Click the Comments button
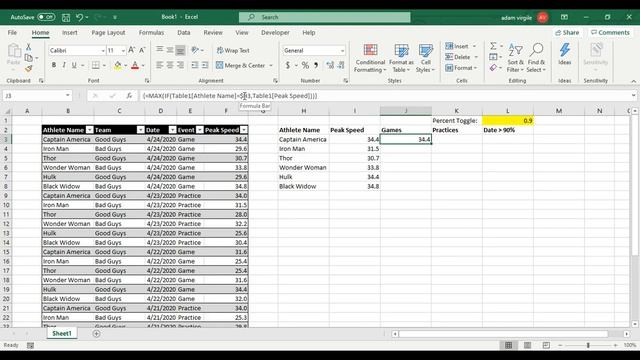640x360 pixels. click(x=610, y=33)
